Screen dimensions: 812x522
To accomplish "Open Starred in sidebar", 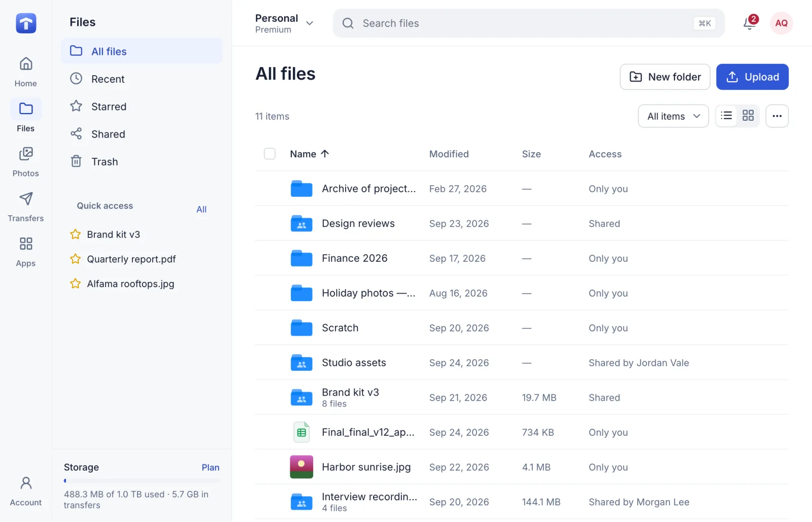I will tap(142, 107).
